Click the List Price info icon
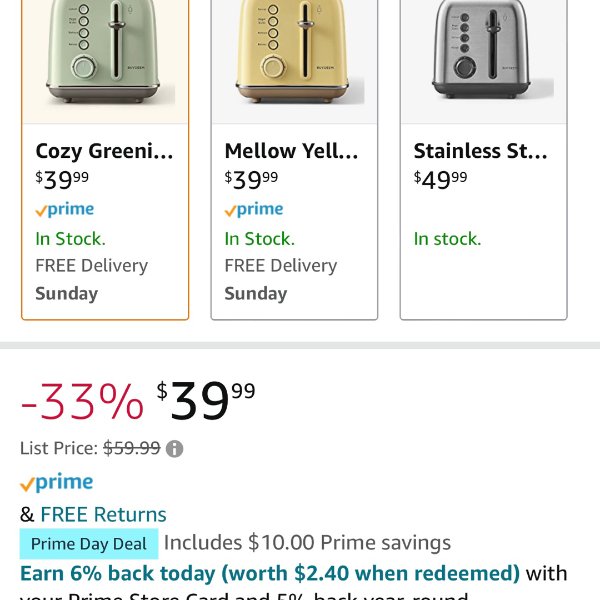This screenshot has height=600, width=600. pos(174,448)
